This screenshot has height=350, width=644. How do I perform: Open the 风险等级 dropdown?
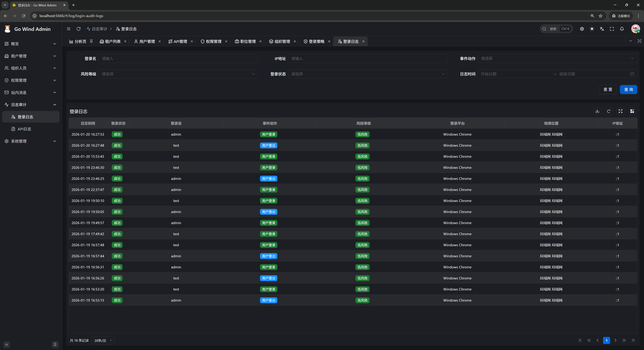tap(178, 74)
